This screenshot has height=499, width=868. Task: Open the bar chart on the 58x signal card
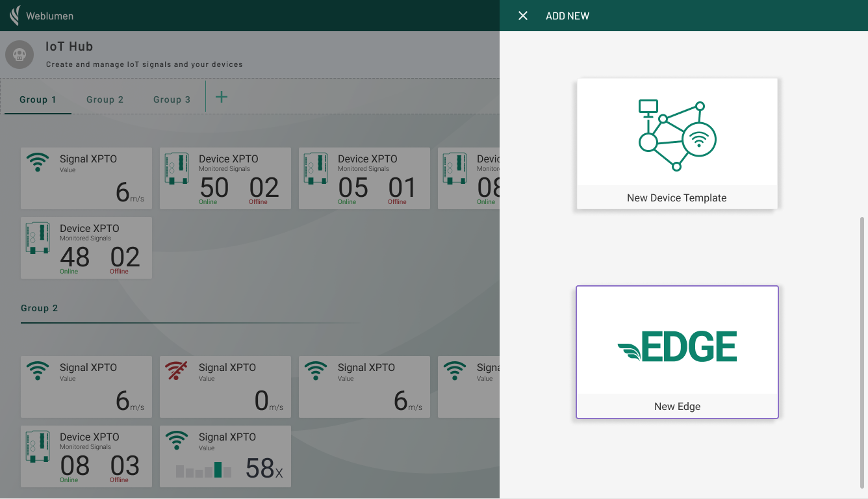(x=203, y=469)
